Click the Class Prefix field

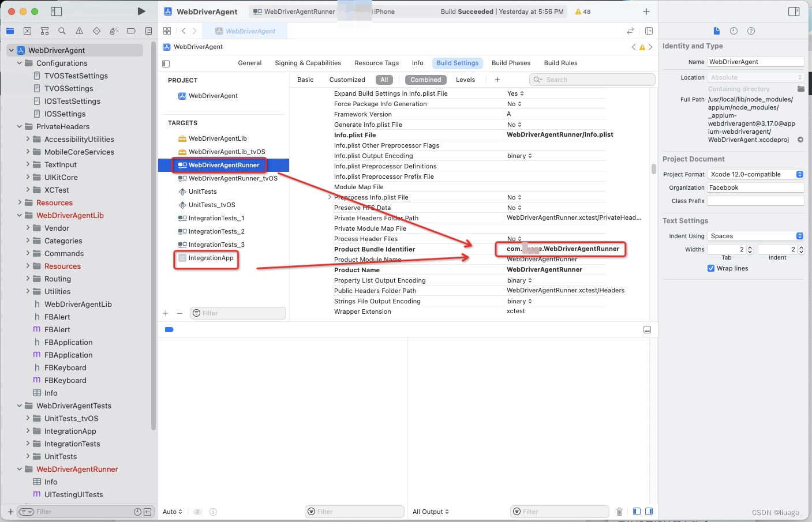[755, 201]
